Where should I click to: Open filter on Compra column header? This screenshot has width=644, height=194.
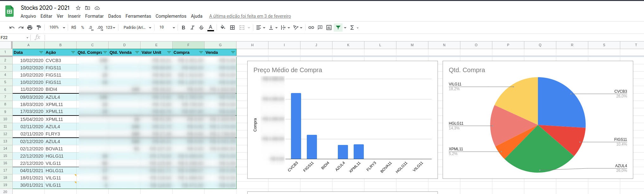tap(201, 53)
